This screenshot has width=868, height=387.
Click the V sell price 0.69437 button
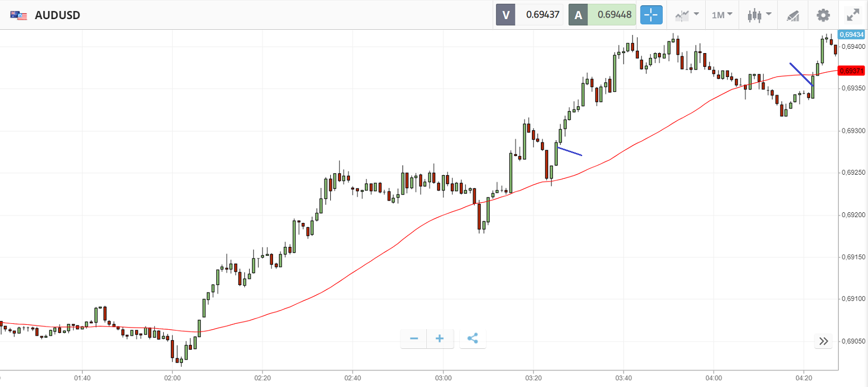529,15
